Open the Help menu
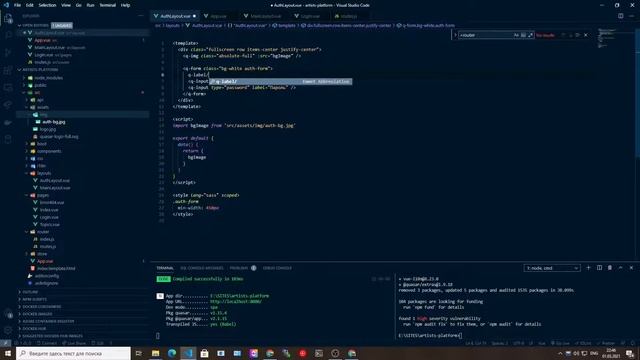 coord(125,5)
